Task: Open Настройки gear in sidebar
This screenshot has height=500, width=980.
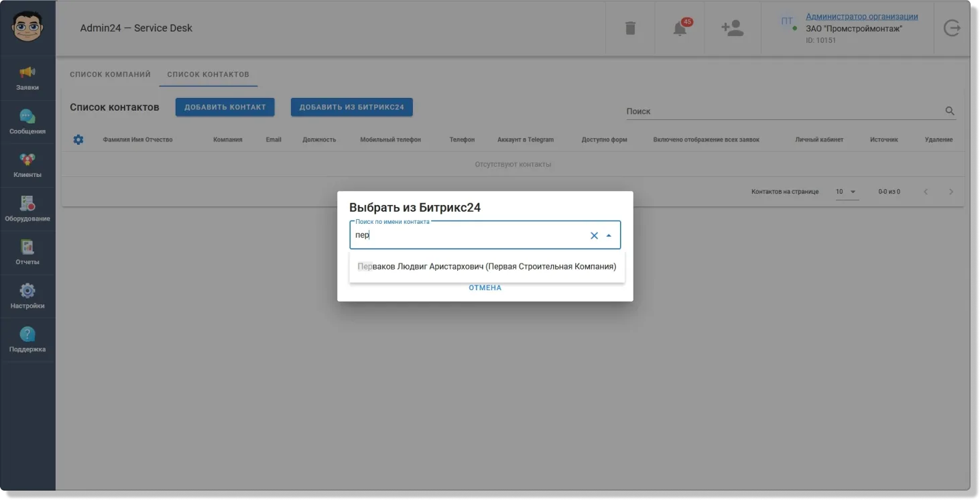Action: click(27, 296)
